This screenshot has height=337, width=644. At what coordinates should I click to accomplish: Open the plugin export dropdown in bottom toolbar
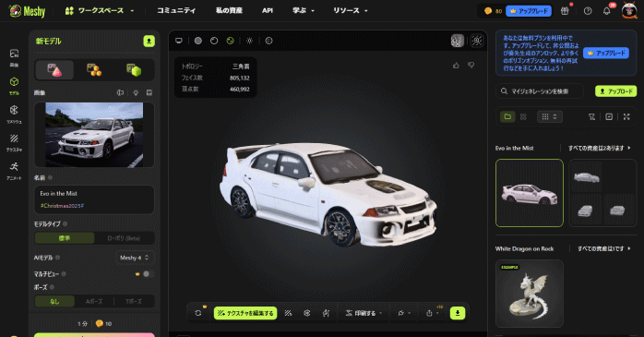click(x=404, y=313)
